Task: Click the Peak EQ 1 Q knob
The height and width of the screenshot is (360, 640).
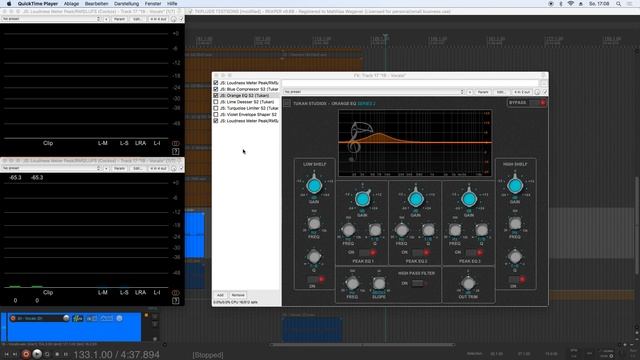Action: (375, 230)
